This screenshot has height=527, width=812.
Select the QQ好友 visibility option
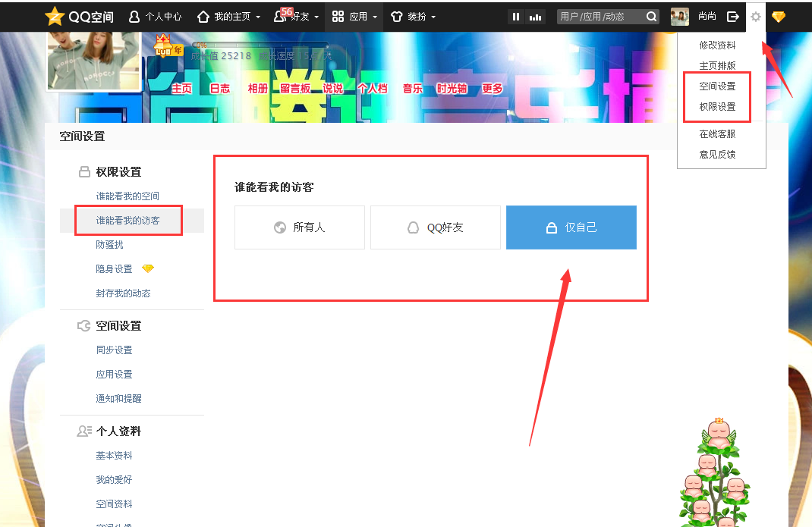pos(435,227)
